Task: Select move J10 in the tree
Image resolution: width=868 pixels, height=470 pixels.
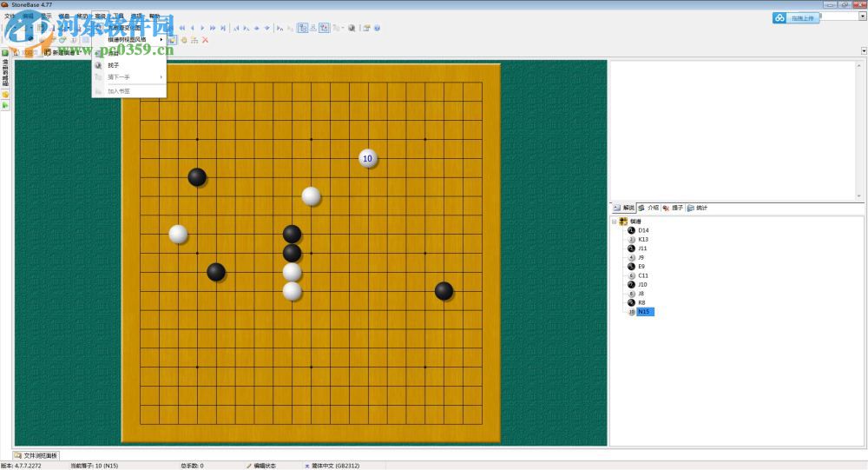Action: click(642, 285)
